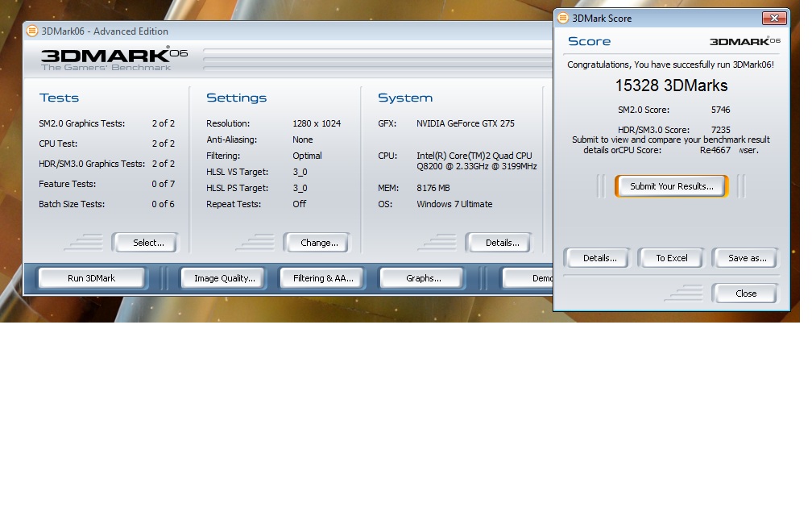Export the score using To Excel
This screenshot has height=508, width=812.
click(671, 258)
